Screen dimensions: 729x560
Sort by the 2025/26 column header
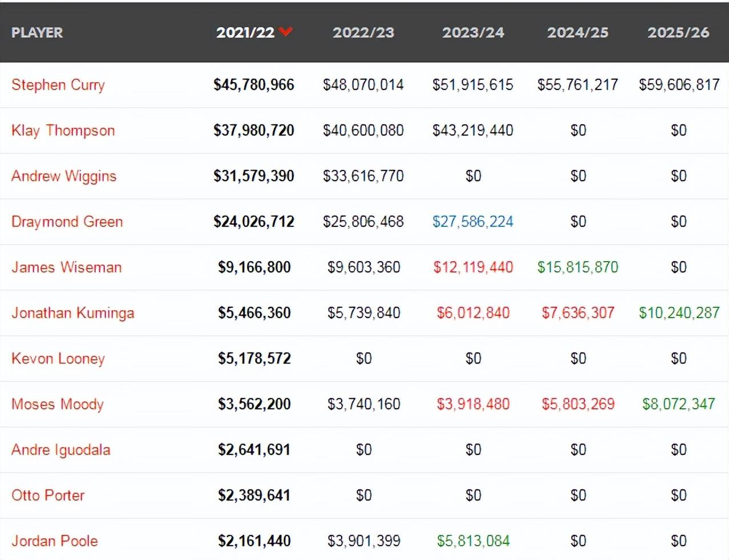678,33
